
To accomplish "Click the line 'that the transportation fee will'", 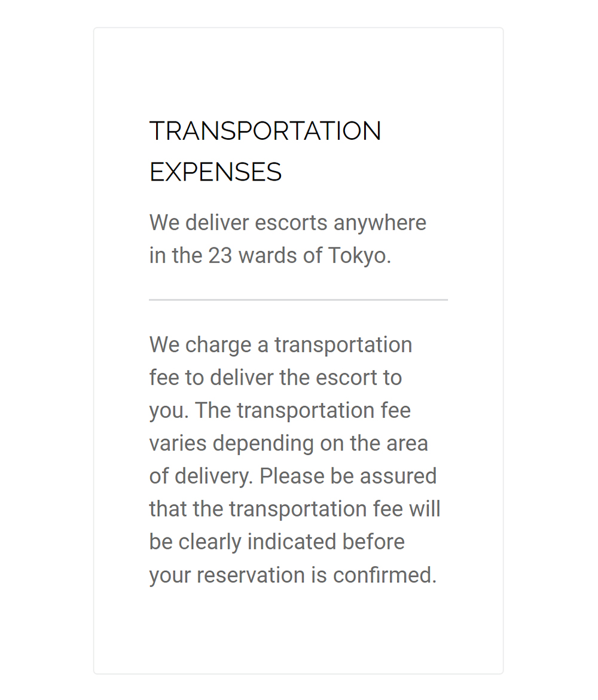I will tap(295, 509).
